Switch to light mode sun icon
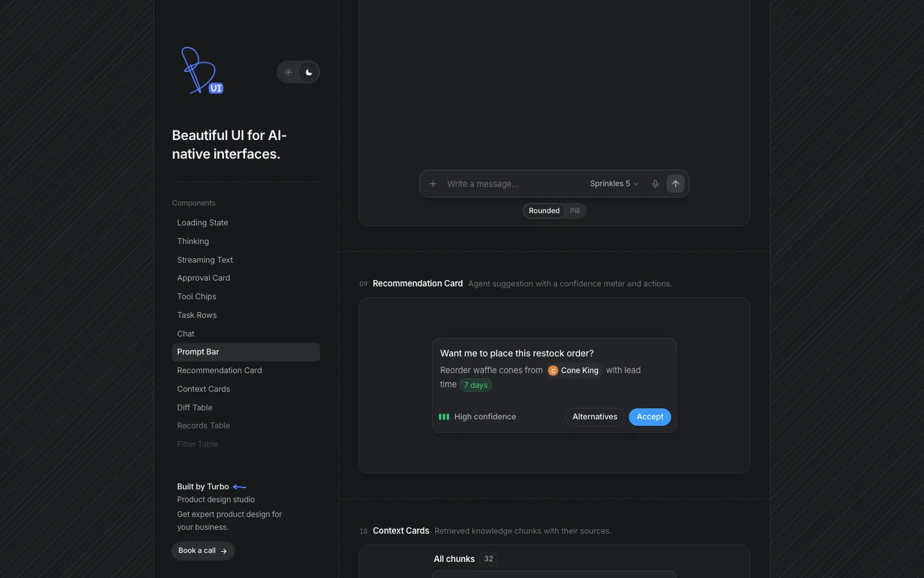 (x=288, y=73)
